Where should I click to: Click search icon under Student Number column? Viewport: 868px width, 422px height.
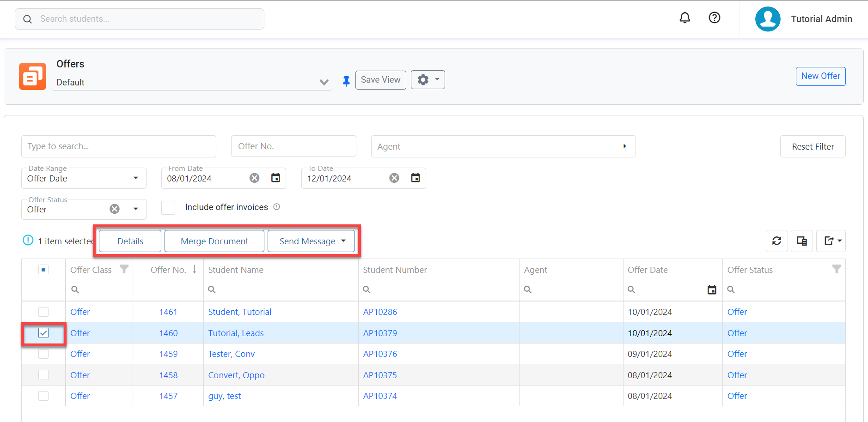[x=367, y=289]
